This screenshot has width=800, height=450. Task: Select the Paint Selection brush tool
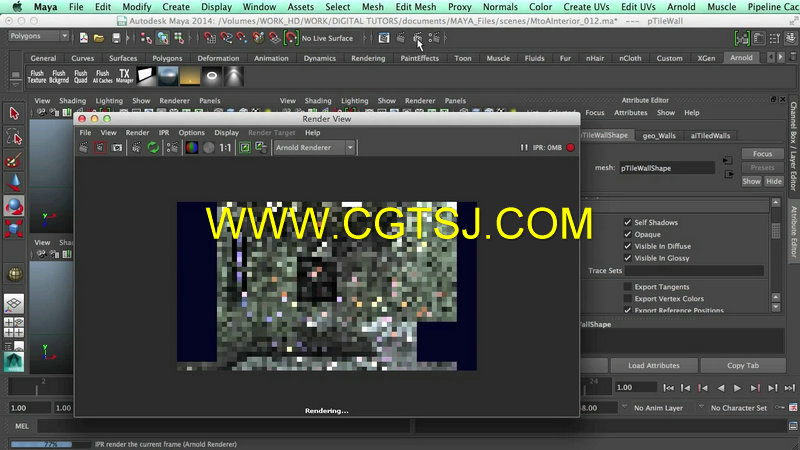click(x=14, y=160)
